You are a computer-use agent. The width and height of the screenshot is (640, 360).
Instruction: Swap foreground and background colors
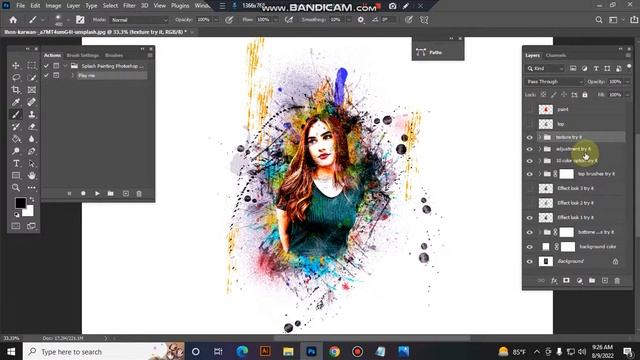(32, 200)
